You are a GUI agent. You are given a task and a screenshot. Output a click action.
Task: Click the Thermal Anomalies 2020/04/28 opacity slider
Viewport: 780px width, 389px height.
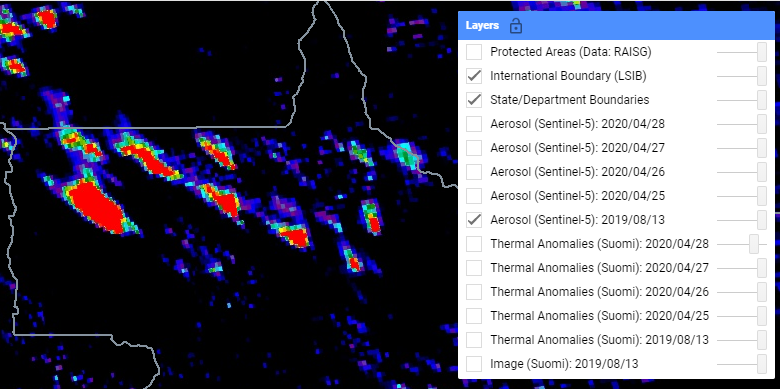tap(742, 244)
